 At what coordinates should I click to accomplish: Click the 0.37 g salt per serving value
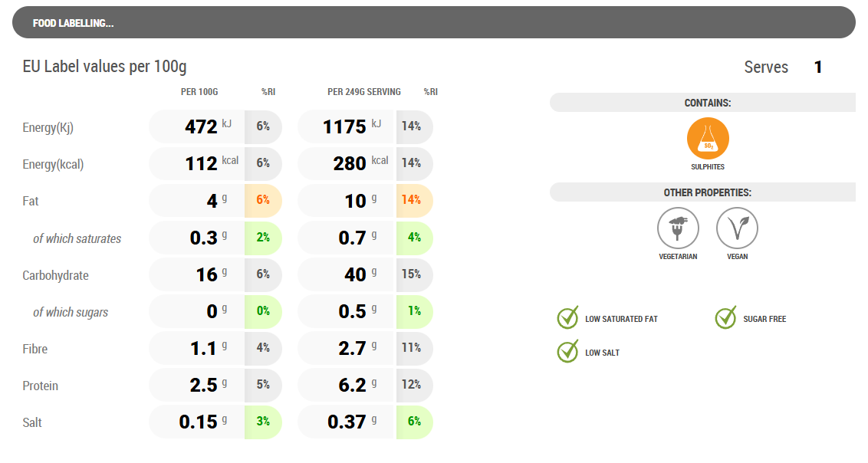347,422
